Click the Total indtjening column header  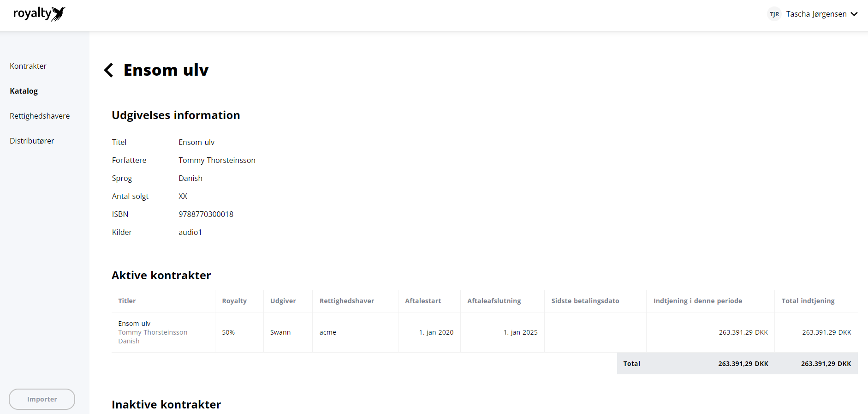[808, 301]
